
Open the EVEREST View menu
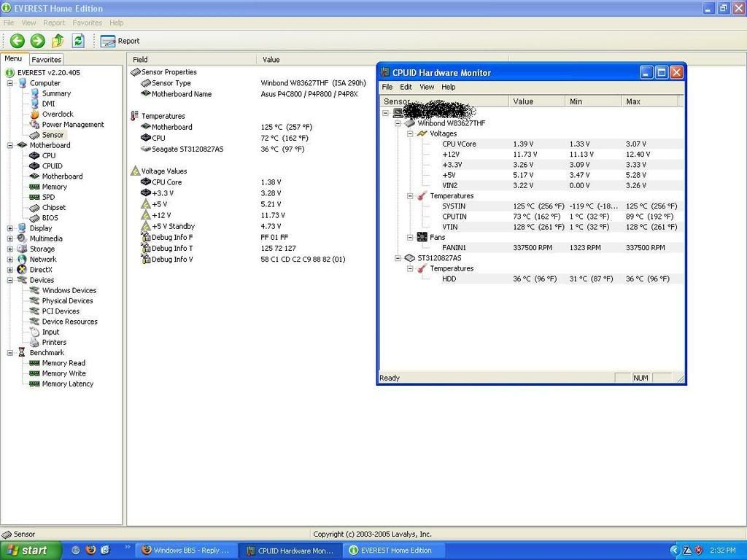click(x=28, y=23)
